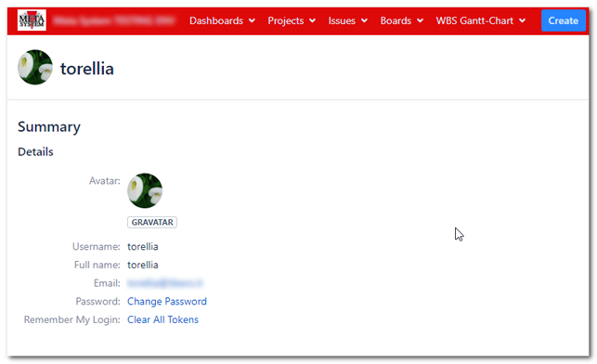Select the torellia page heading text
The image size is (597, 364).
click(86, 69)
